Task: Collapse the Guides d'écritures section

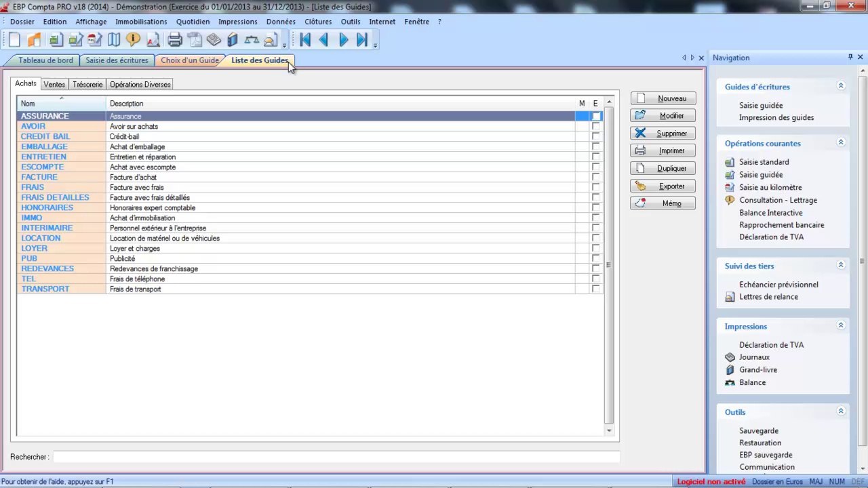Action: point(841,86)
